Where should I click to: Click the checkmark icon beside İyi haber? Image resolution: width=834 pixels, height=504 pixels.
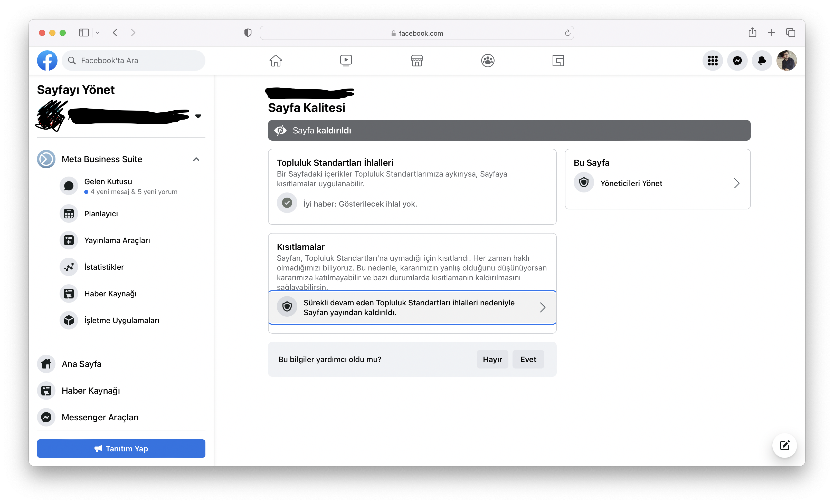(287, 203)
